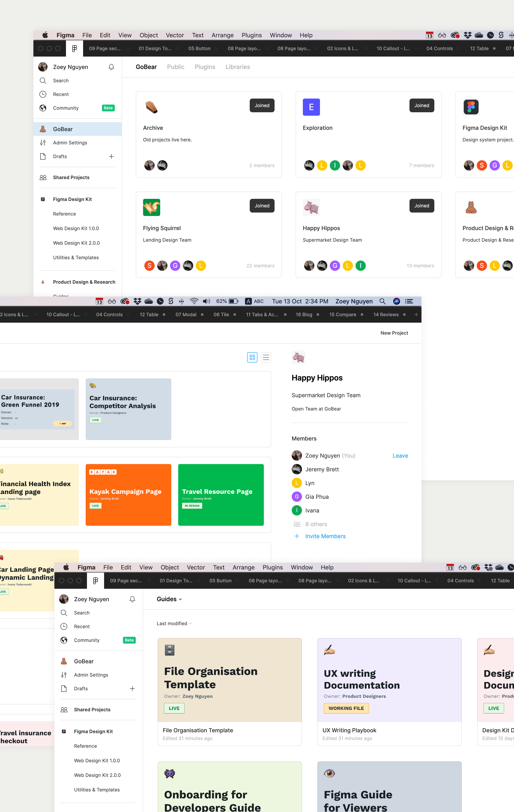Viewport: 514px width, 812px height.
Task: Open Notification Center list icon in middle window
Action: coord(409,301)
